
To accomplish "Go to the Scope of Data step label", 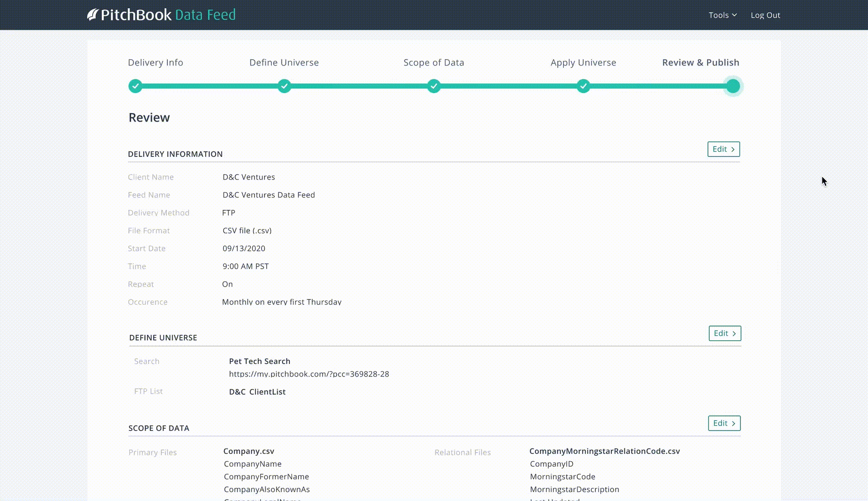I will (x=434, y=62).
